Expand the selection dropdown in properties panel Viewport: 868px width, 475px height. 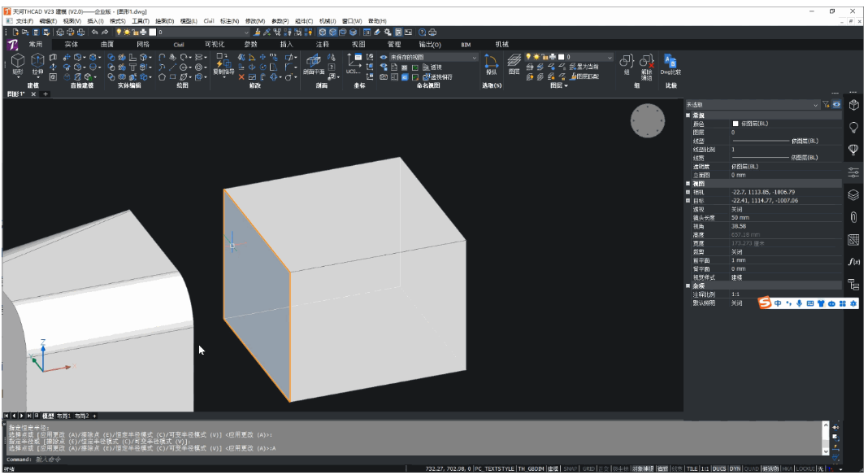pyautogui.click(x=753, y=105)
